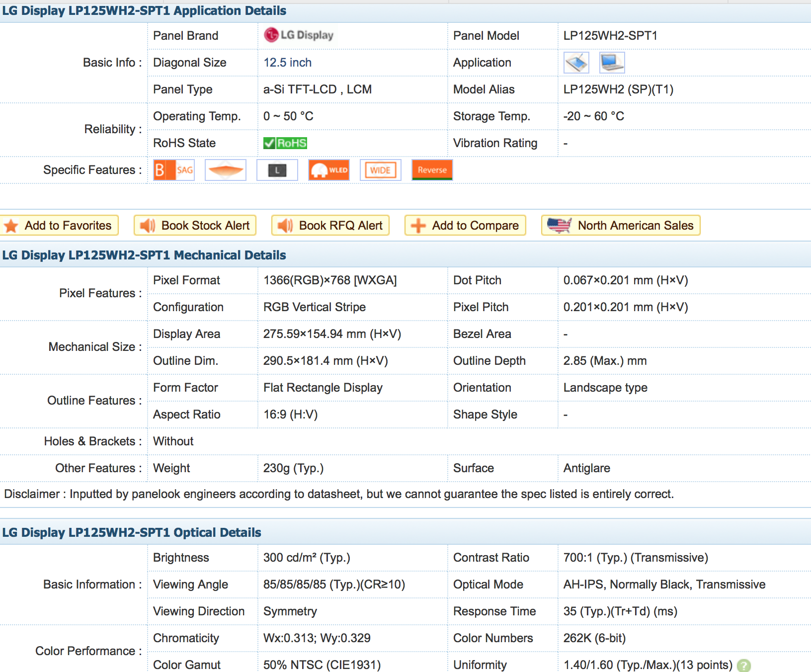Click the orange viewing angle feature icon

(226, 170)
